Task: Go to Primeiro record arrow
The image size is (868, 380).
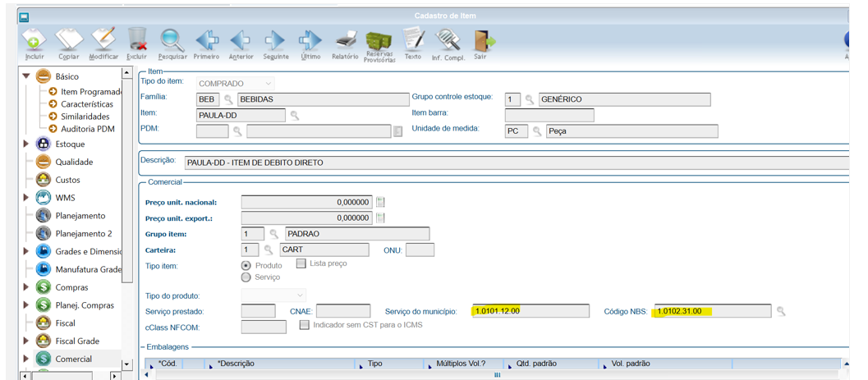Action: 206,40
